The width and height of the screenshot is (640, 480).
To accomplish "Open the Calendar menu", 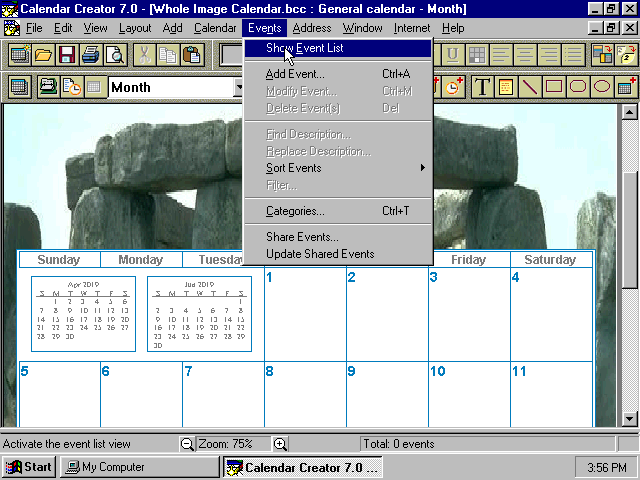I will coord(215,28).
